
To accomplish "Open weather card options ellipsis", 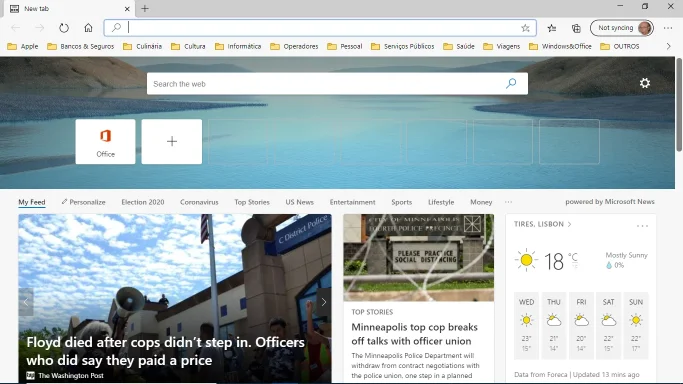I will click(642, 226).
